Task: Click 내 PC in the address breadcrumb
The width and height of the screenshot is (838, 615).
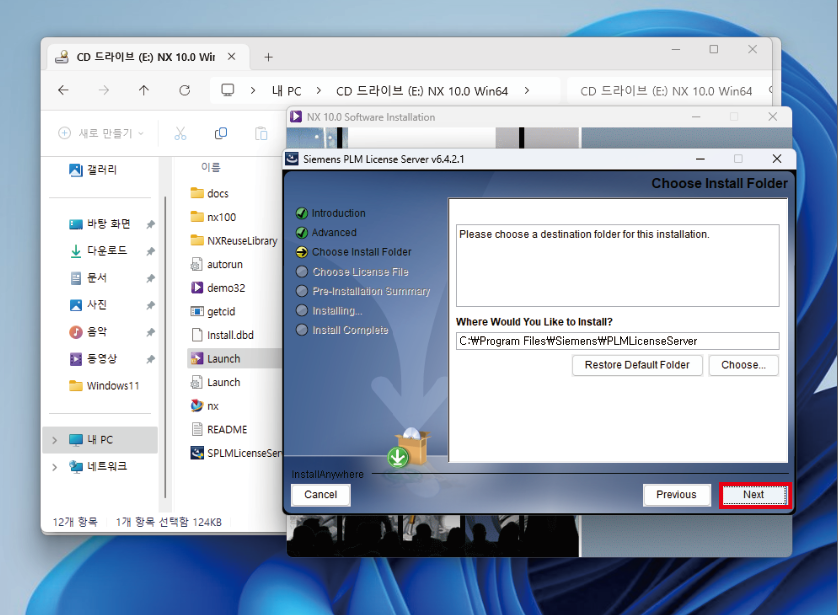Action: point(286,91)
